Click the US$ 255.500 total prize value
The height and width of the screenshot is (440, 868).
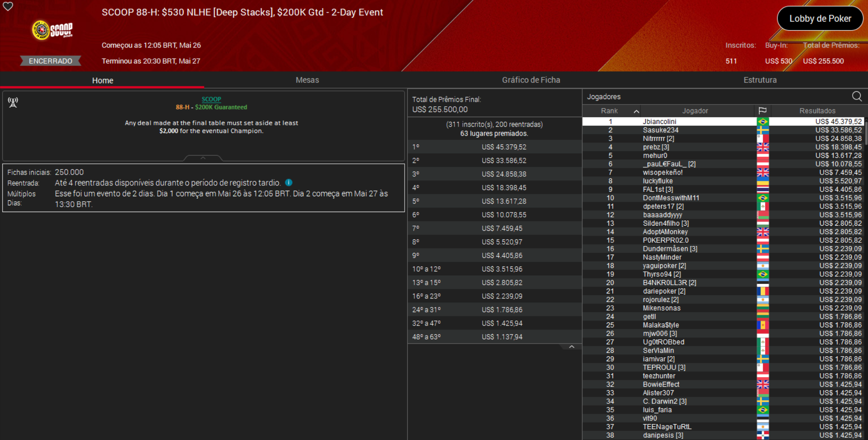823,61
